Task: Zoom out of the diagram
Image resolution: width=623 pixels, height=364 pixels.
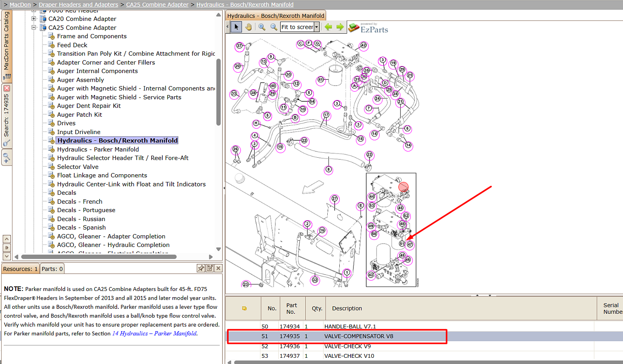Action: point(274,27)
